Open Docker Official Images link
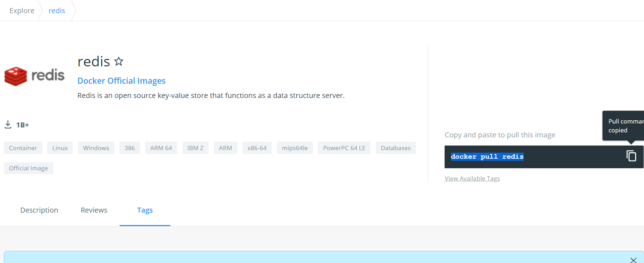Screen dimensions: 644x263 pyautogui.click(x=121, y=81)
